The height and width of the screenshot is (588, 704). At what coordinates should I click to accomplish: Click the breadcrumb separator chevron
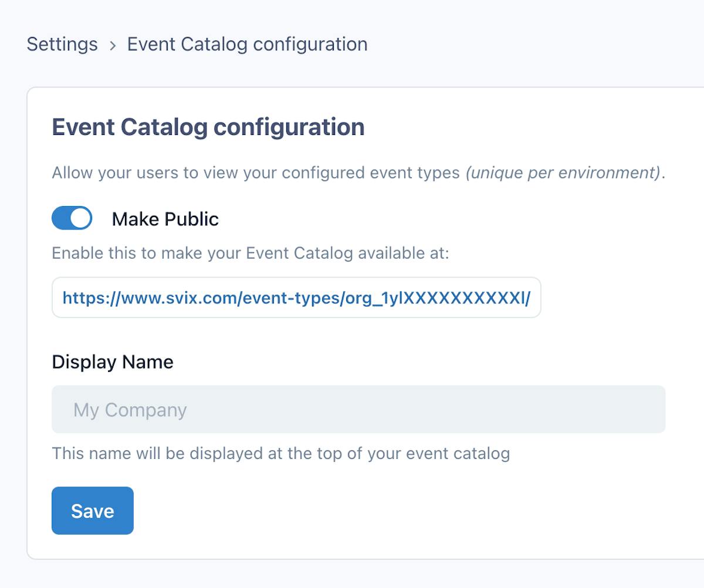click(x=111, y=45)
